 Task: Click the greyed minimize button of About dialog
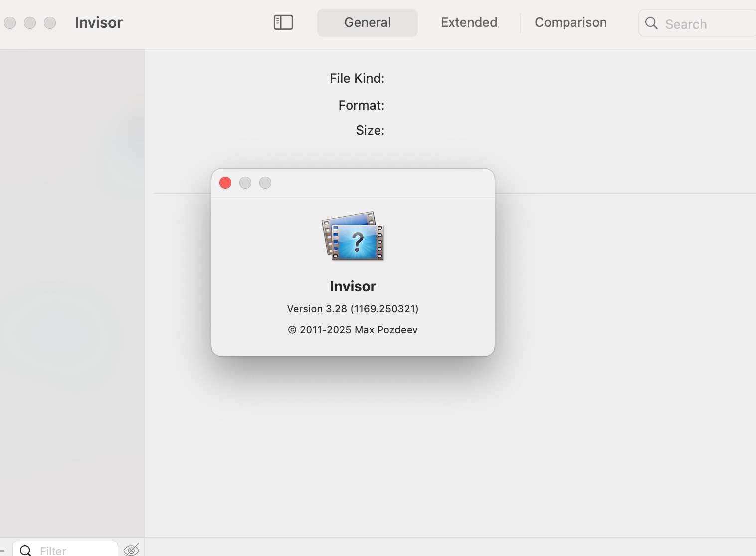point(245,183)
